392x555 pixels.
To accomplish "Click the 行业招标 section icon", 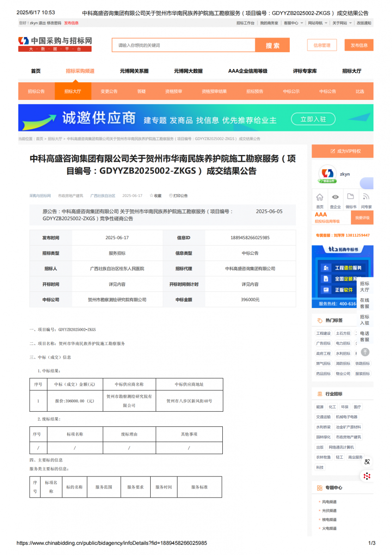I will pos(320,394).
